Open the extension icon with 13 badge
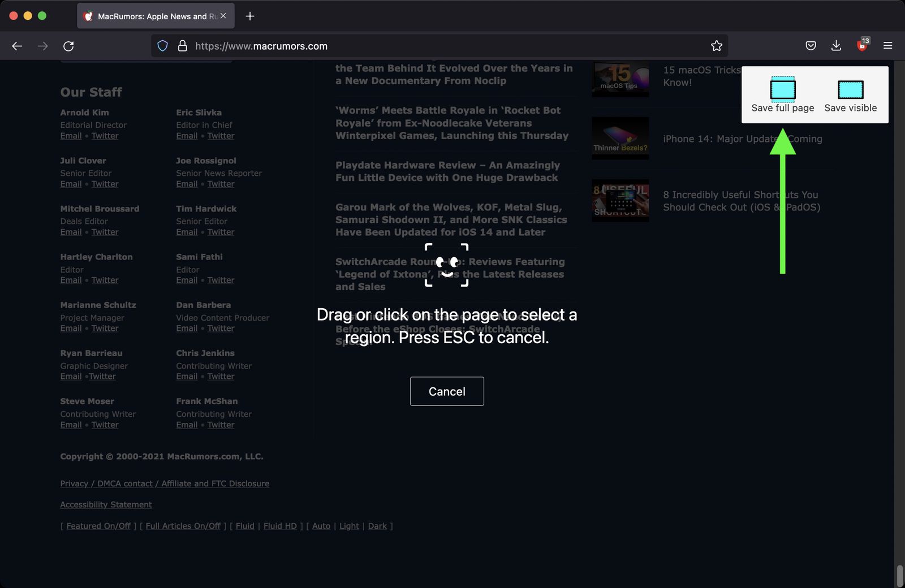 861,46
